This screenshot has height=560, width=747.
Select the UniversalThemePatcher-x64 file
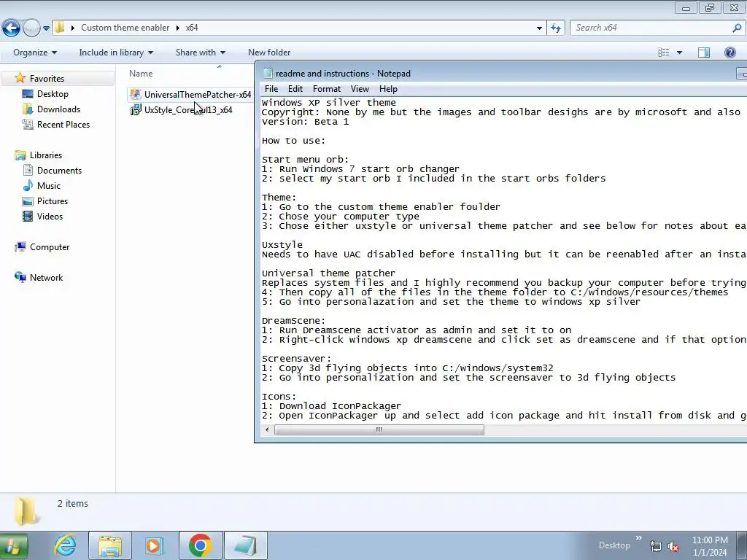pyautogui.click(x=190, y=94)
